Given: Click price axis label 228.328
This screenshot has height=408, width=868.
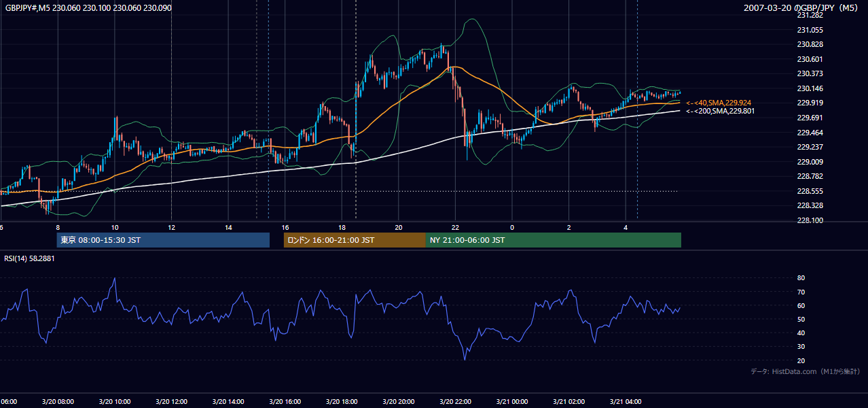Looking at the screenshot, I should coord(810,205).
